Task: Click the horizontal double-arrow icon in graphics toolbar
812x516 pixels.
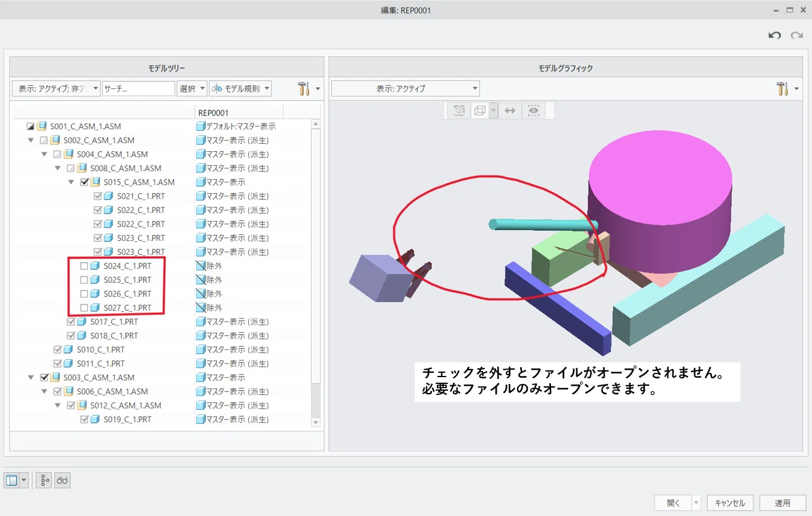Action: [510, 110]
